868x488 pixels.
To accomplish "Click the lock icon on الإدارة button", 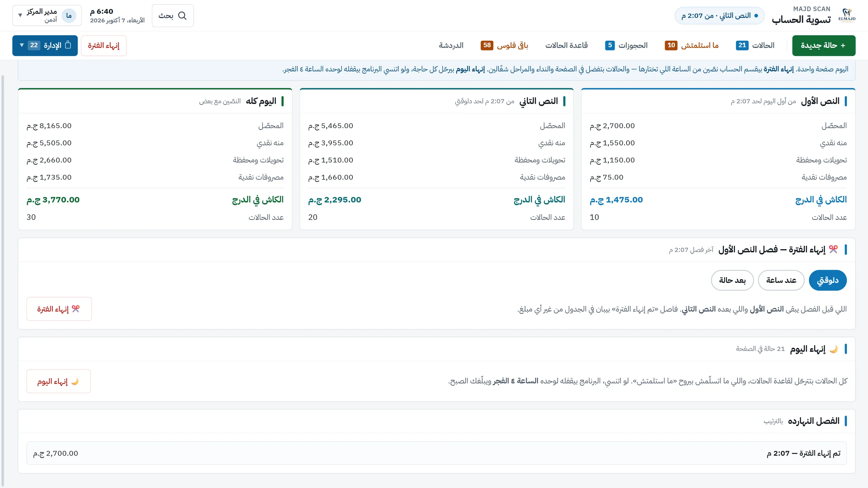I will click(x=68, y=45).
